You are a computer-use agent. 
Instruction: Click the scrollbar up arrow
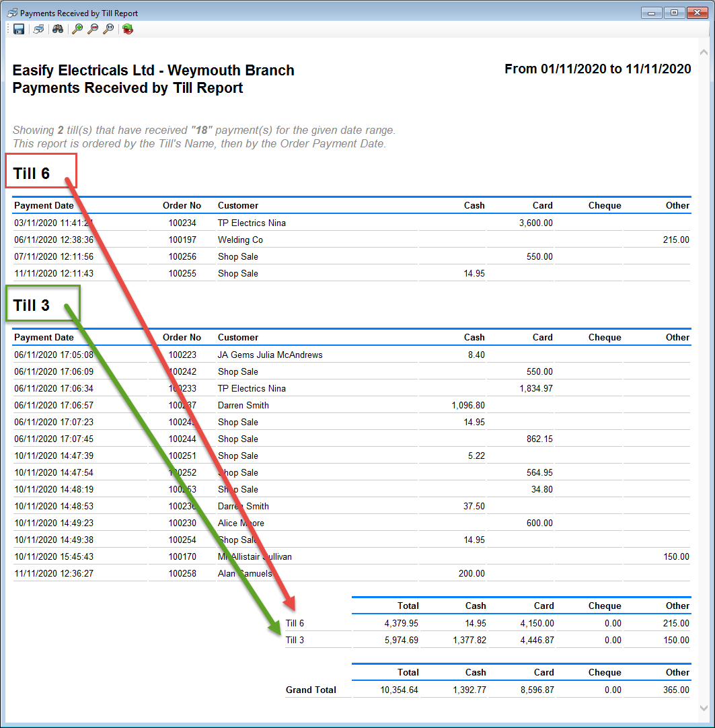click(704, 50)
